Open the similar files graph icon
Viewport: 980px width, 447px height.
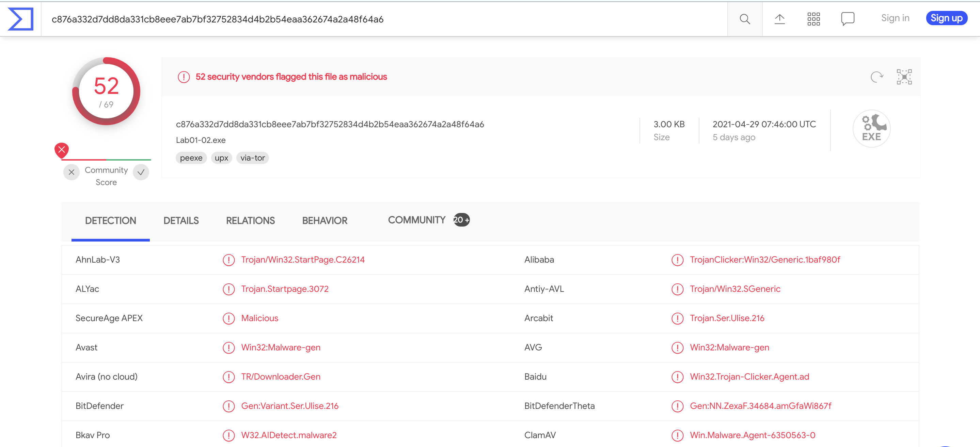pyautogui.click(x=904, y=77)
